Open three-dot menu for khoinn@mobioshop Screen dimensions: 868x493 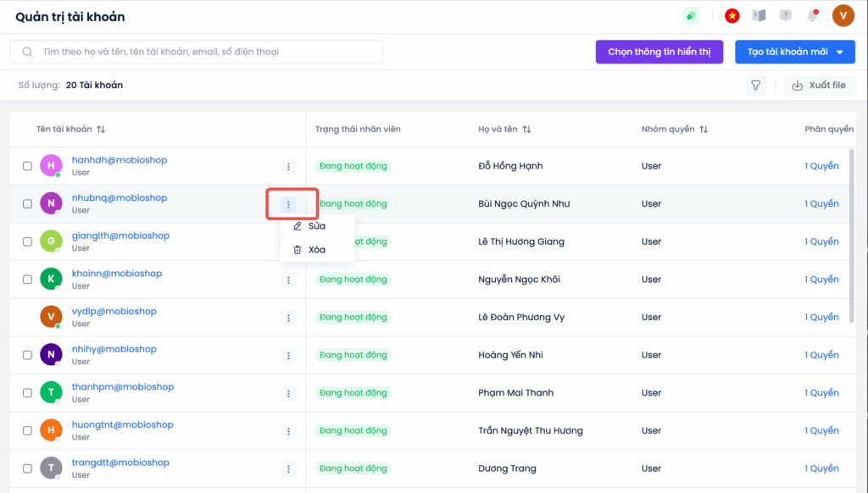click(288, 280)
